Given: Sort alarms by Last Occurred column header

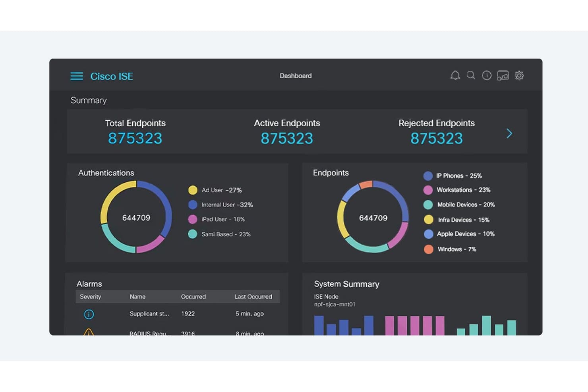Looking at the screenshot, I should pyautogui.click(x=253, y=297).
